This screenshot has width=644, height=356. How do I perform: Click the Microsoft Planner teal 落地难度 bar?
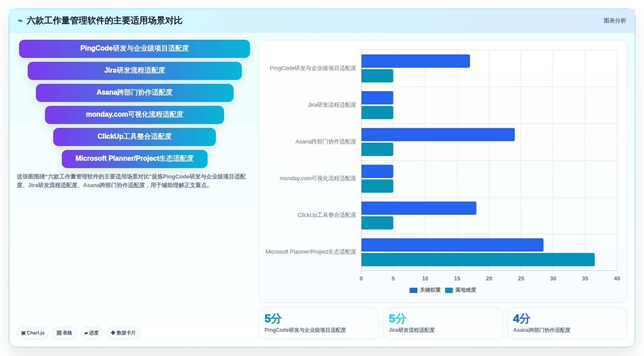pos(478,260)
